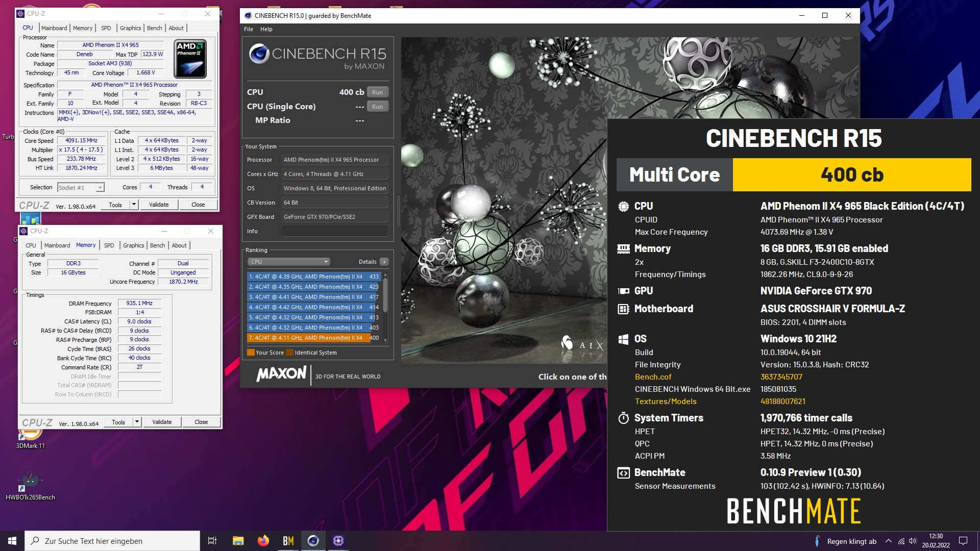
Task: Select ranking entry 7 at 4.11 GHz
Action: pos(314,338)
